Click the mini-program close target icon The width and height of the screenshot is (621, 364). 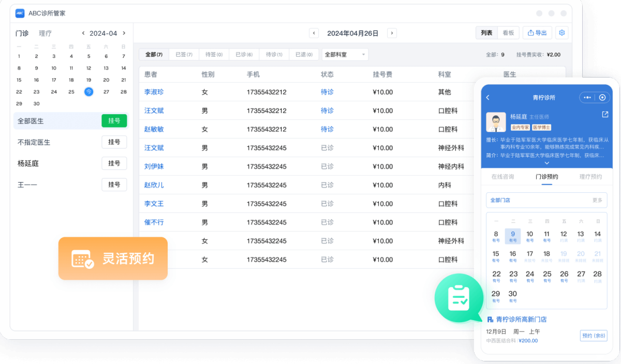pos(602,98)
